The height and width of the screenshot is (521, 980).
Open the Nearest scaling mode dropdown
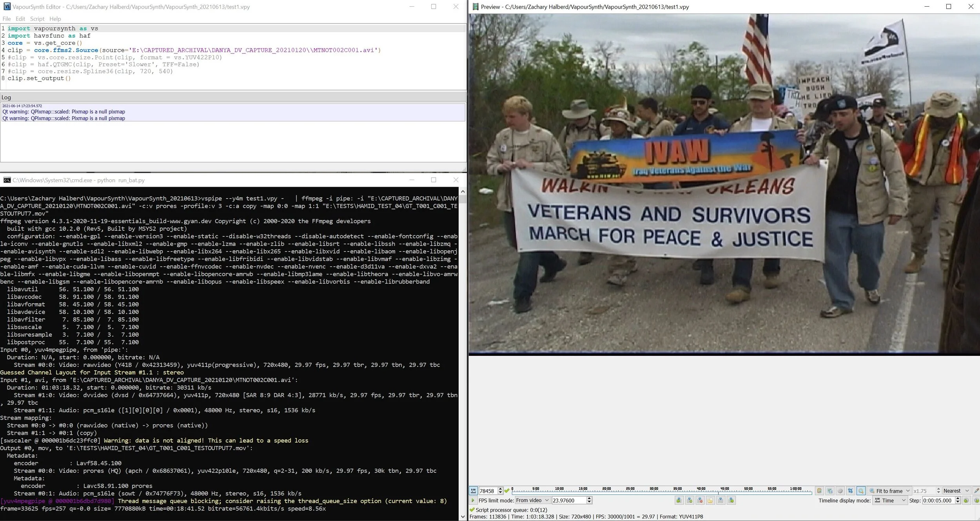click(x=956, y=491)
